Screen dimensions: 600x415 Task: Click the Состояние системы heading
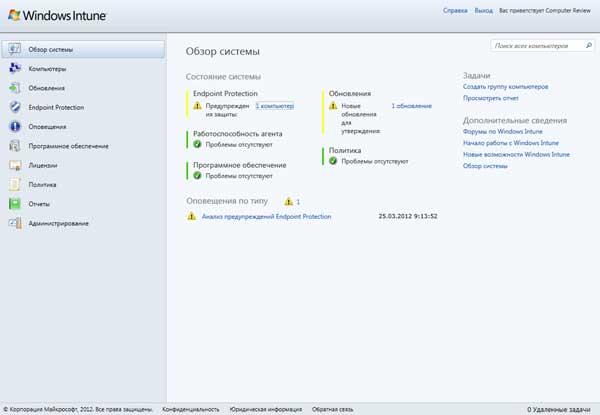click(x=223, y=76)
